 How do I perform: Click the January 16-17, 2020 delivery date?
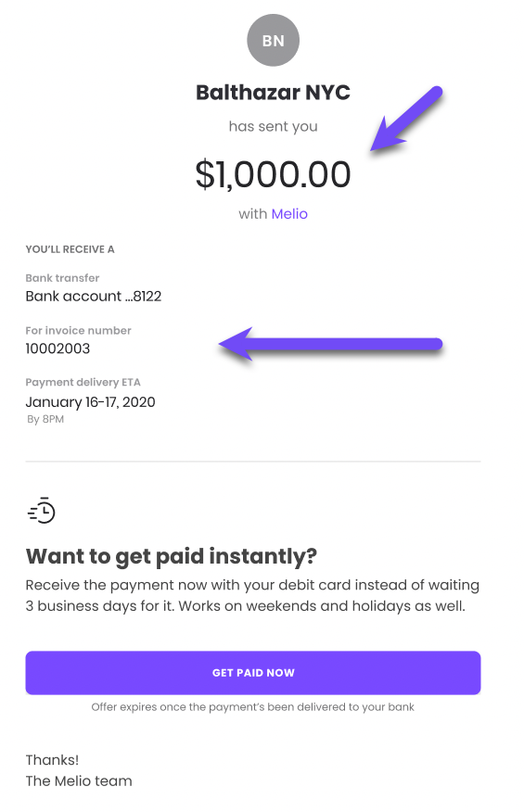point(90,402)
